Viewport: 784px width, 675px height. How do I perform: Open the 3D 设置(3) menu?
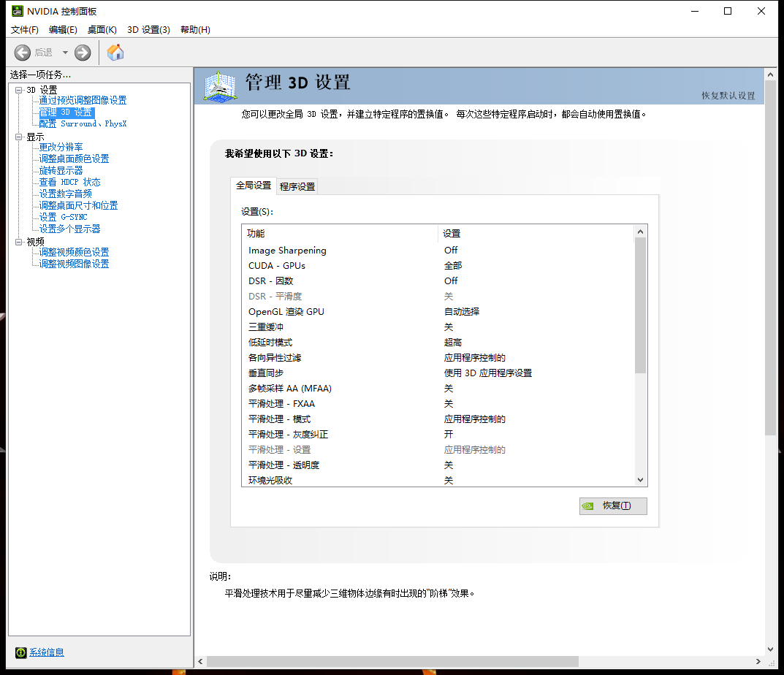(x=148, y=30)
